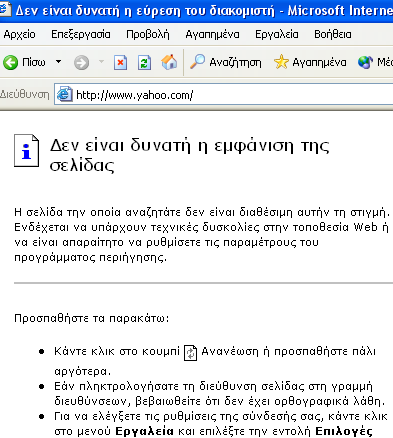Click the text 'Προσπαθήστε τα παρακάτω:'
The width and height of the screenshot is (393, 438).
[x=92, y=318]
